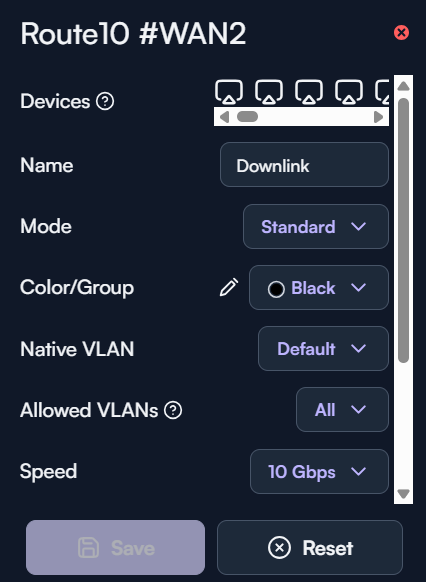Click the fourth device icon in Devices row
Image resolution: width=426 pixels, height=582 pixels.
349,91
